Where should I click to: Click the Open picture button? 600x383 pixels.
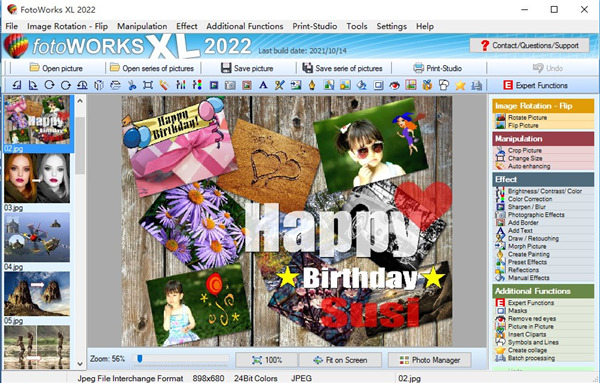pos(56,68)
